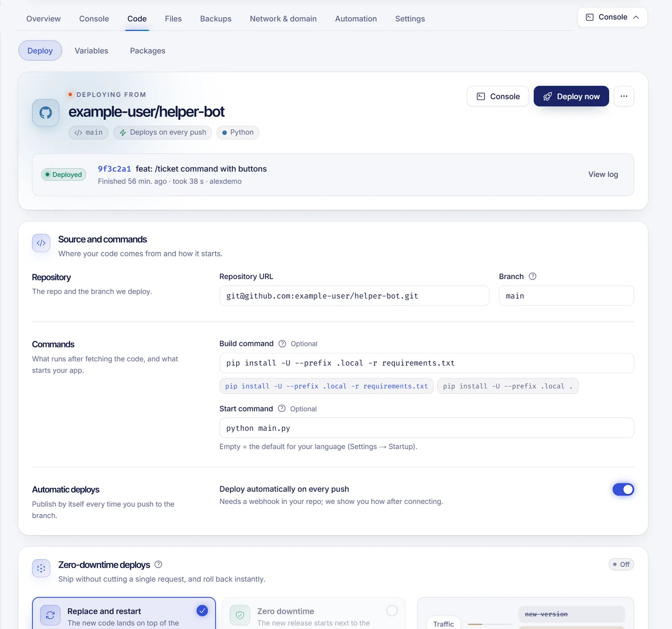
Task: Focus the Start command input field
Action: point(426,428)
